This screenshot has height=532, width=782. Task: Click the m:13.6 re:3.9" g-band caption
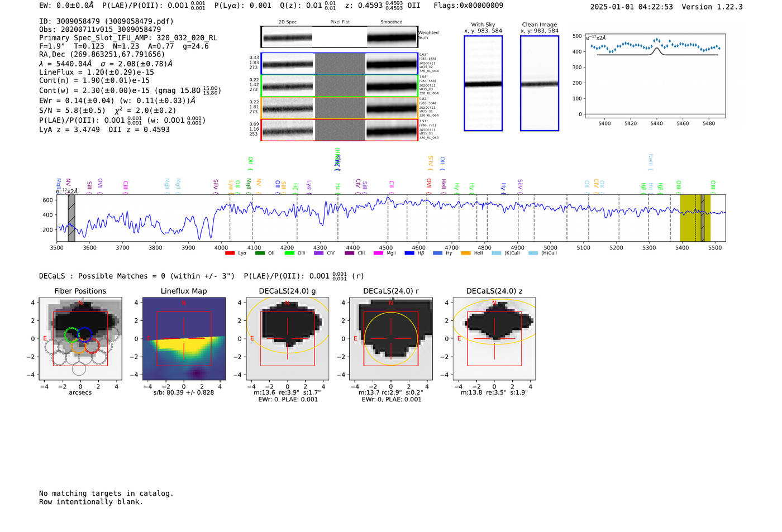(288, 392)
